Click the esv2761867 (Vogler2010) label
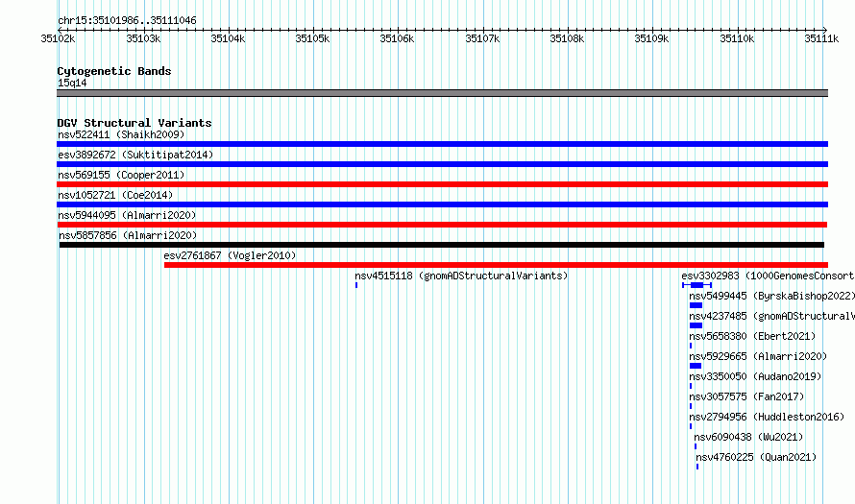Viewport: 855px width, 504px height. pyautogui.click(x=230, y=255)
